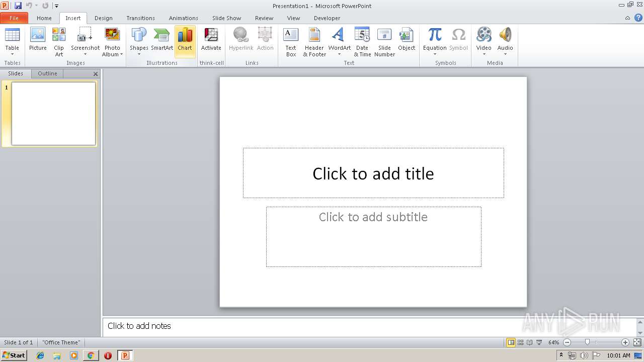Insert a Text Box
Screen dimensions: 644x362
pyautogui.click(x=291, y=41)
